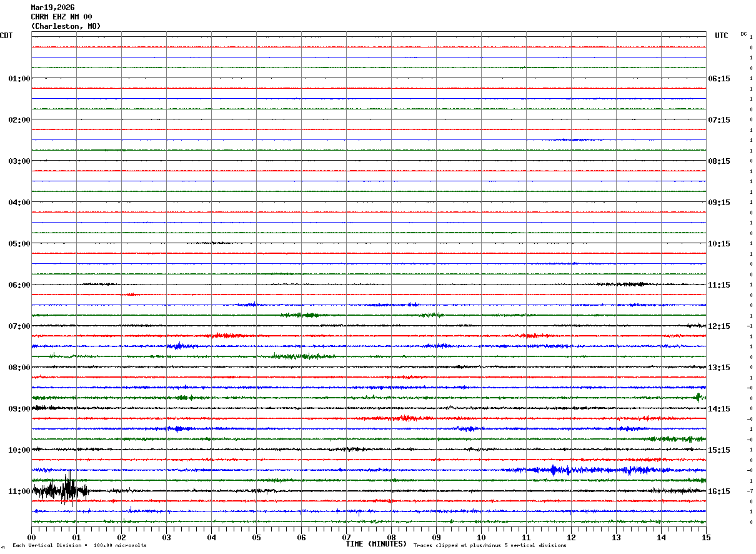The image size is (756, 554).
Task: Select the CDT timezone label
Action: click(x=6, y=36)
